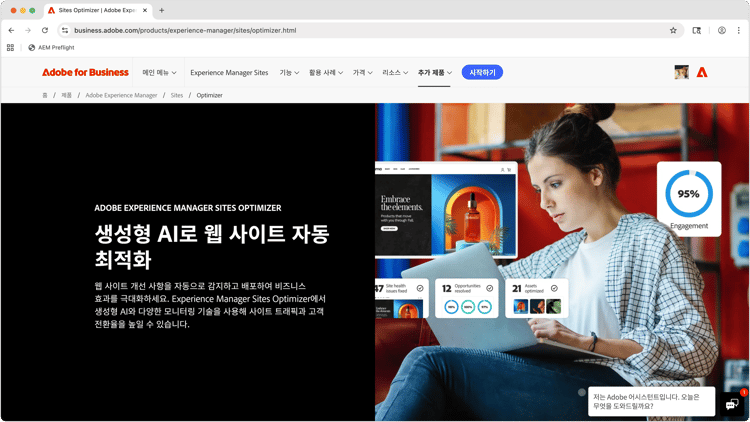The height and width of the screenshot is (422, 750).
Task: Close the Sites Optimizer tab
Action: coord(145,10)
